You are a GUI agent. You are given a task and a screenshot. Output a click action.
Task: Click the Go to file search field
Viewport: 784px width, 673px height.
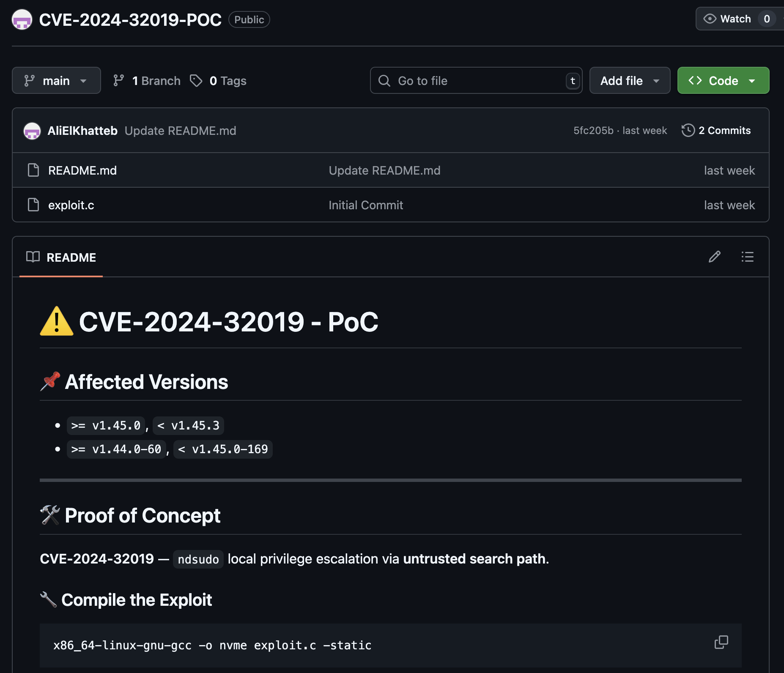[x=476, y=80]
